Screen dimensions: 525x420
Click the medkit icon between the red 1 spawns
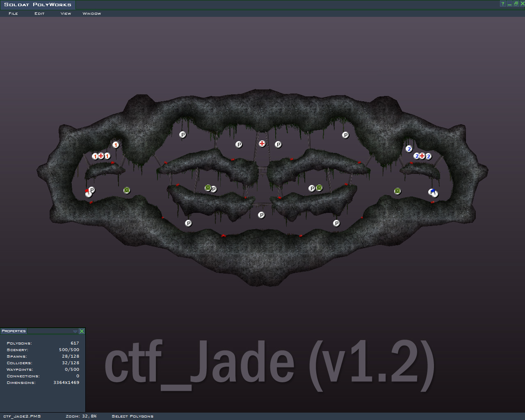101,156
